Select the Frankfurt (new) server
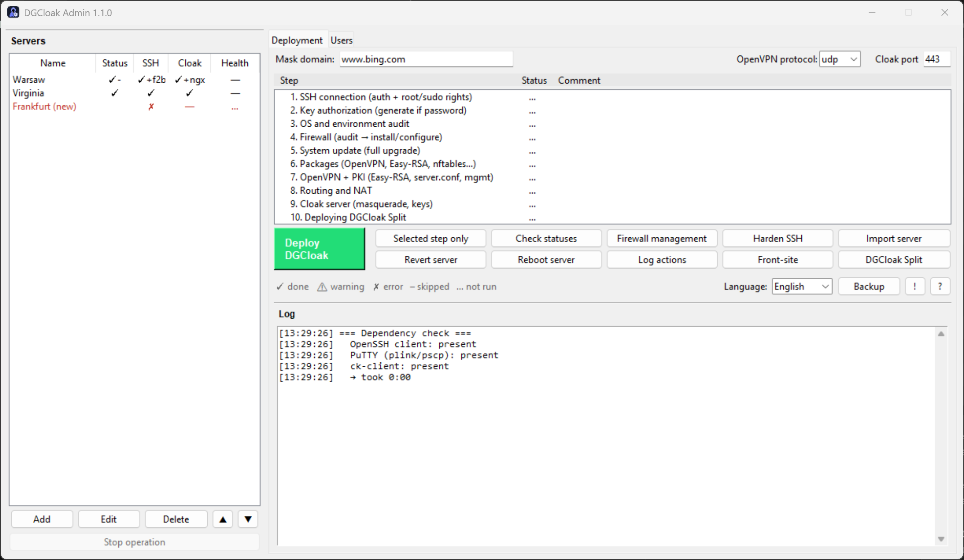964x560 pixels. [134, 107]
